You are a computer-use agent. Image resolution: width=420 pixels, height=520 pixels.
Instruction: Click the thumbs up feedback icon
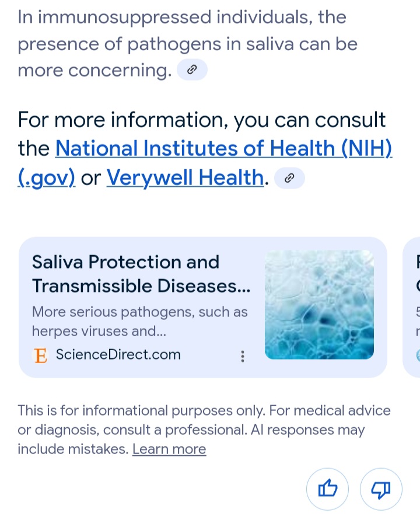[327, 489]
